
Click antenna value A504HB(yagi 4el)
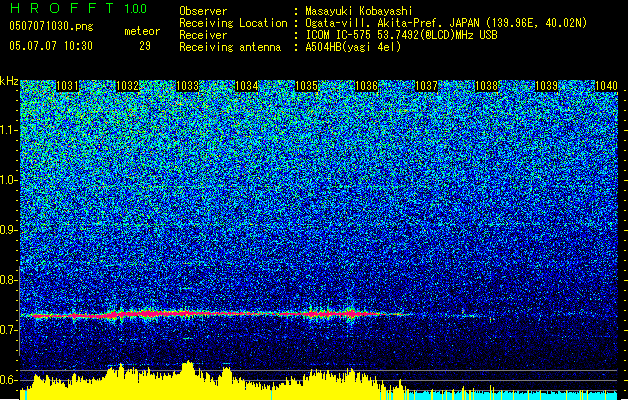pos(353,47)
